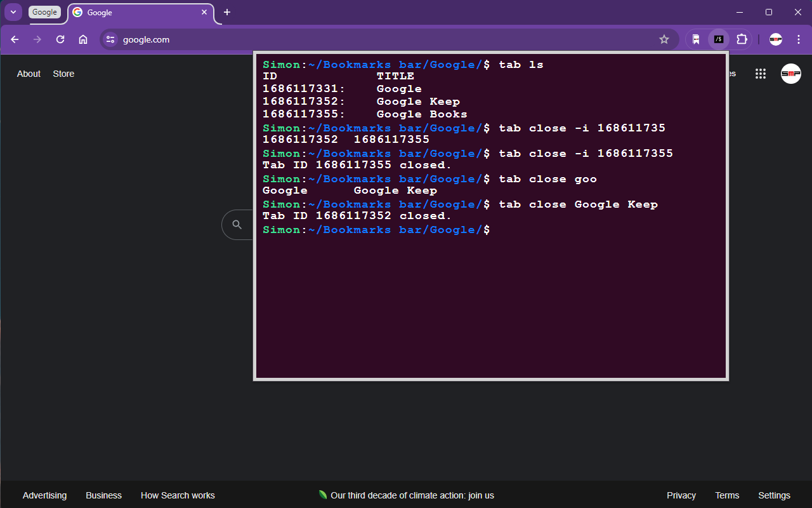
Task: Open the Chrome three-dot menu
Action: [798, 39]
